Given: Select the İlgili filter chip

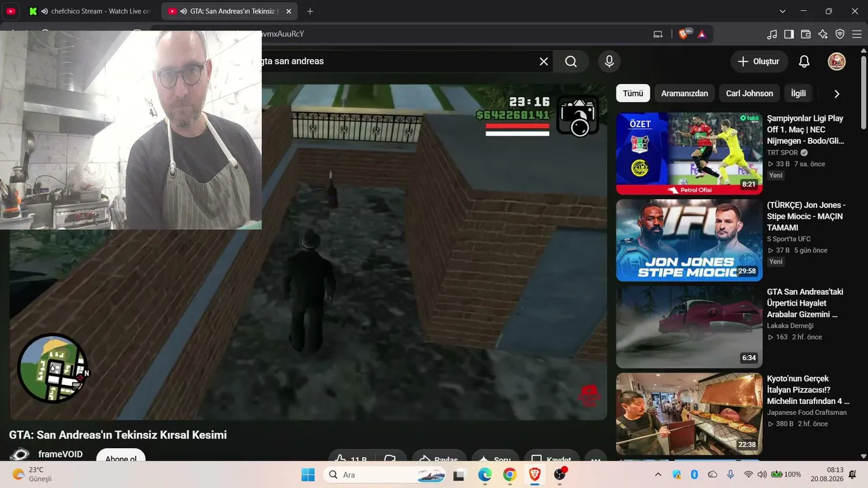Looking at the screenshot, I should tap(798, 94).
